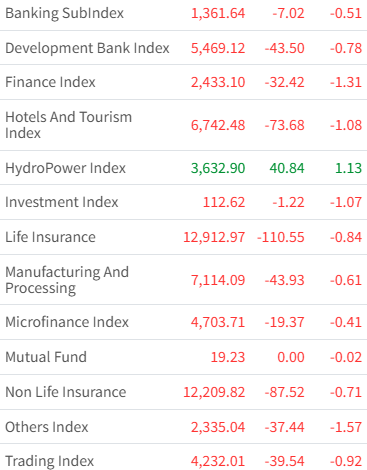The image size is (367, 470).
Task: Click the Trading Index name
Action: click(x=50, y=461)
